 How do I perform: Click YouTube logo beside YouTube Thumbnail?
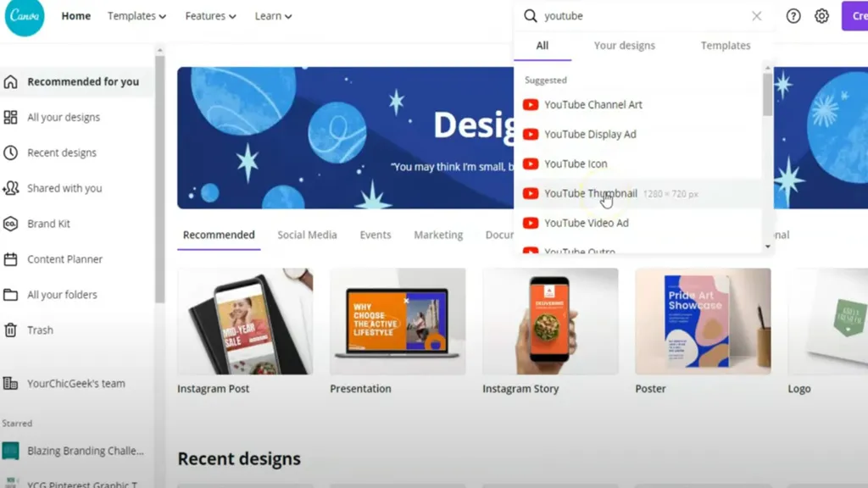(531, 194)
